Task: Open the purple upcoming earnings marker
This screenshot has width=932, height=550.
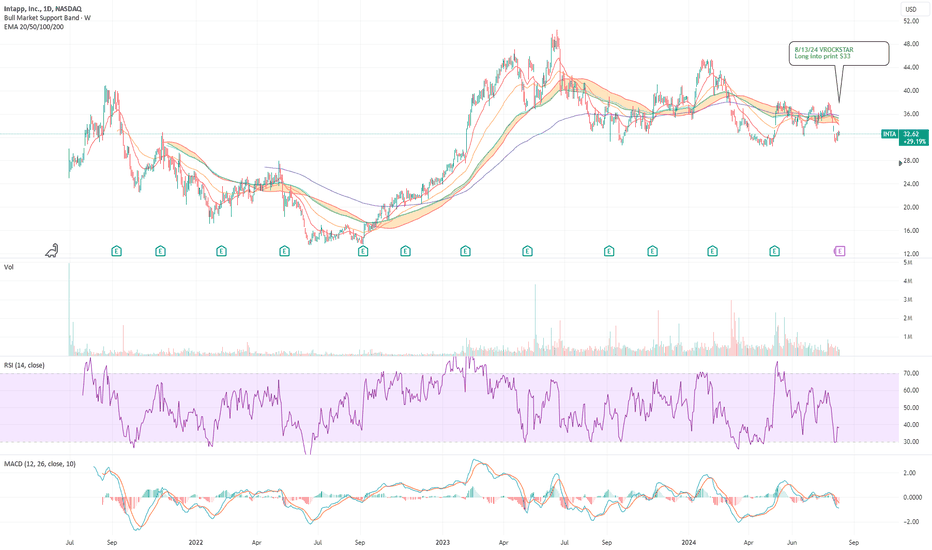Action: click(x=839, y=252)
